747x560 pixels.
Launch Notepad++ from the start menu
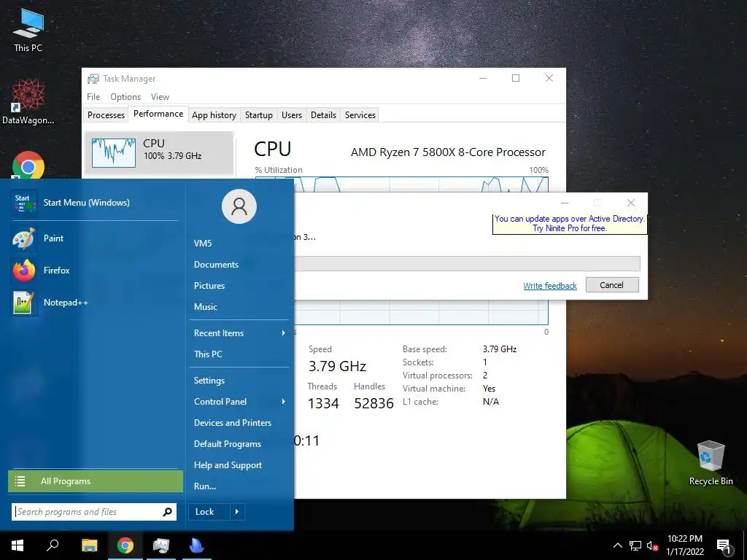pos(95,303)
